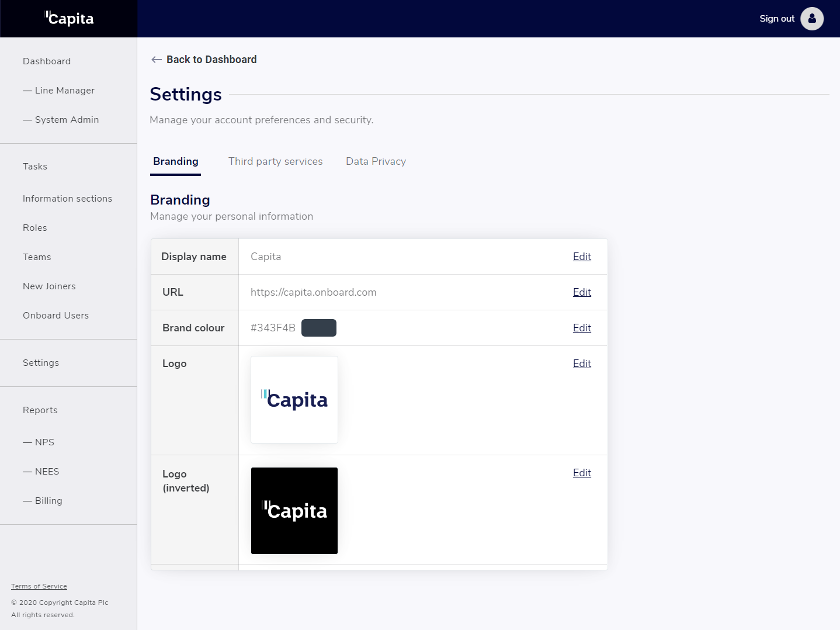The image size is (840, 630).
Task: Open Terms of Service link
Action: tap(39, 586)
